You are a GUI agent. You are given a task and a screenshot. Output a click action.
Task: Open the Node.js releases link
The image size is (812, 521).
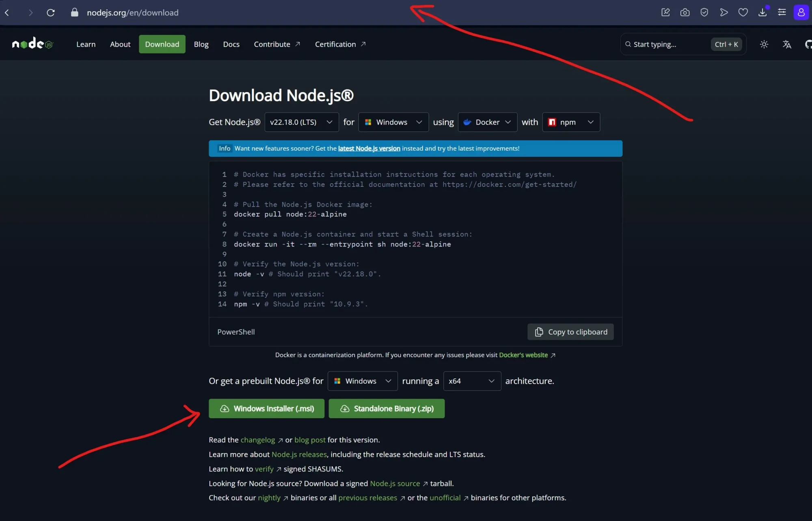pyautogui.click(x=299, y=454)
